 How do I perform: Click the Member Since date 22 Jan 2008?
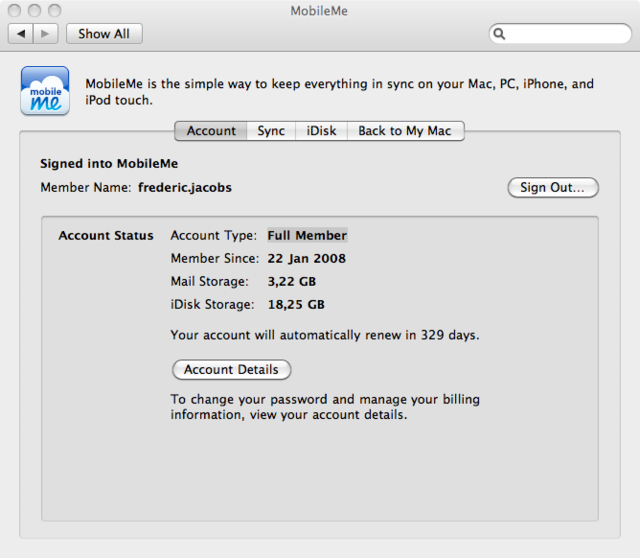pyautogui.click(x=306, y=259)
